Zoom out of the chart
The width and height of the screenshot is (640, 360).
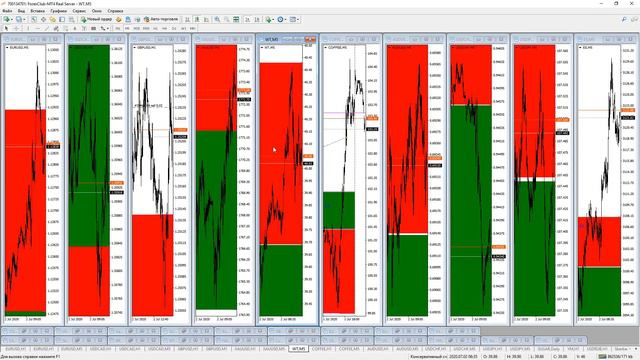[x=227, y=19]
